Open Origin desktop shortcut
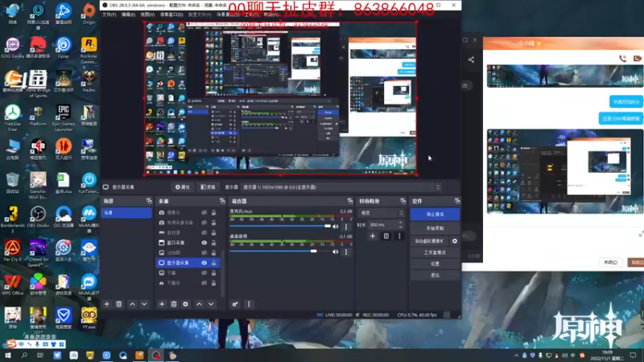Screen dimensions: 644x362 coord(89,14)
